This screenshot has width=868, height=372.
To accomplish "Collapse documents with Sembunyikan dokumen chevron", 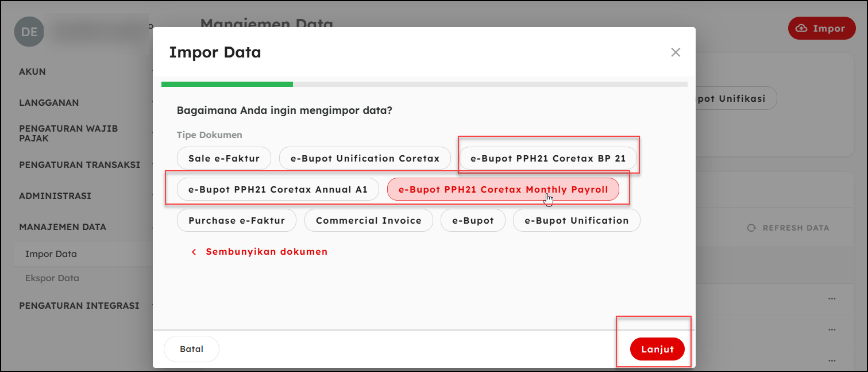I will (194, 252).
